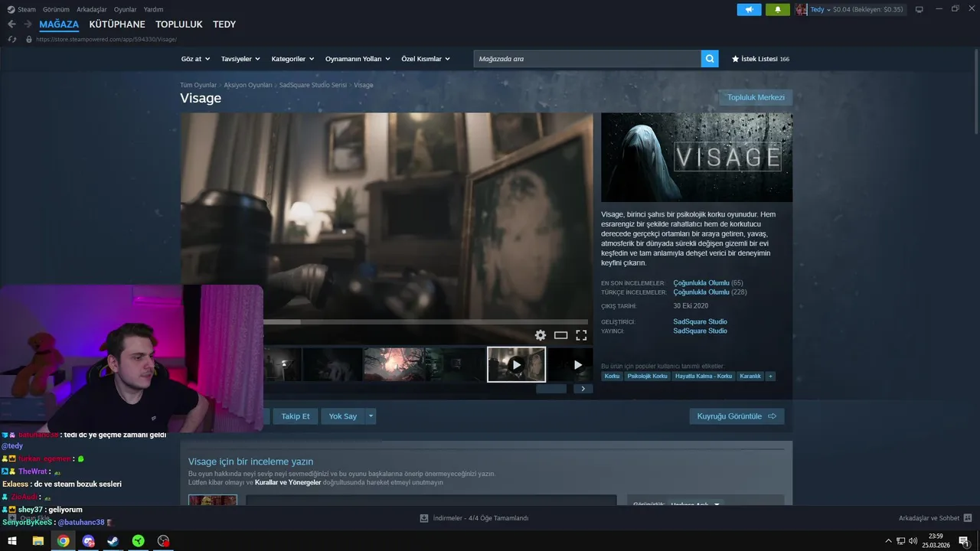The image size is (980, 551).
Task: Open the Kurallar ve Yönergeler link
Action: pyautogui.click(x=287, y=483)
